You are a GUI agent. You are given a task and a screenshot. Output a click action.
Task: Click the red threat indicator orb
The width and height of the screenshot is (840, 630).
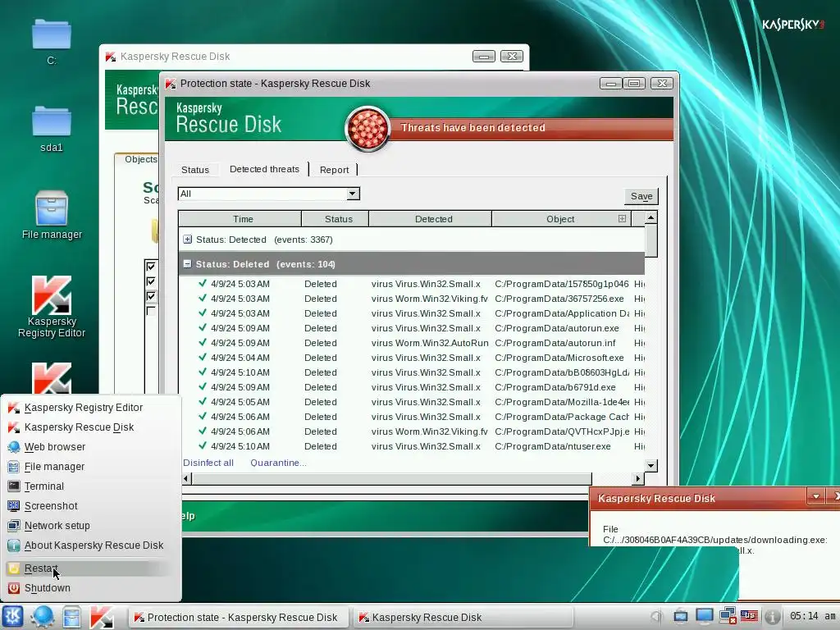(368, 129)
